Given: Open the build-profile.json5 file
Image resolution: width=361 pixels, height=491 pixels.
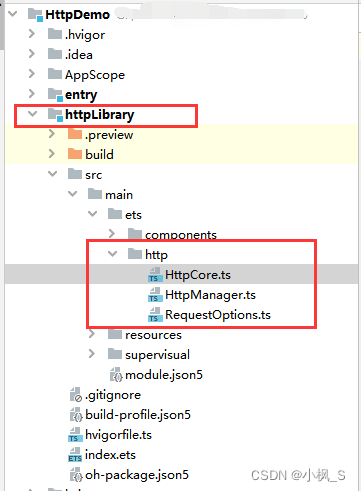Looking at the screenshot, I should pos(138,415).
